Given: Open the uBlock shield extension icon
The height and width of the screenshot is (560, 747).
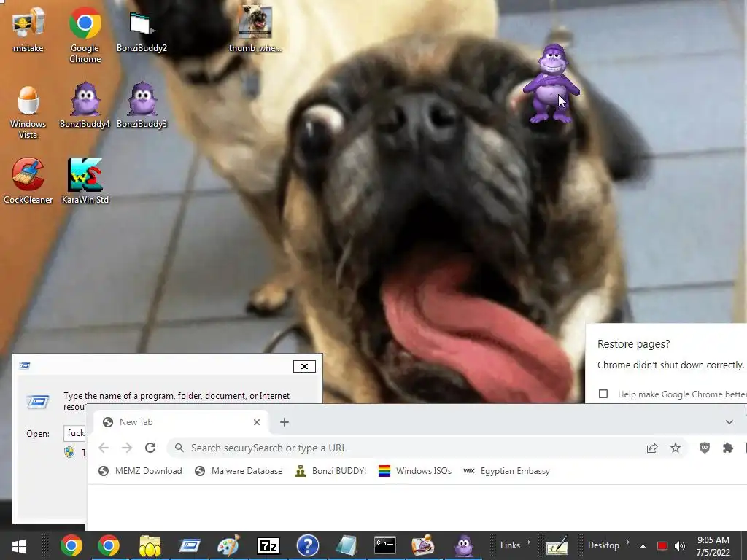Looking at the screenshot, I should tap(705, 448).
